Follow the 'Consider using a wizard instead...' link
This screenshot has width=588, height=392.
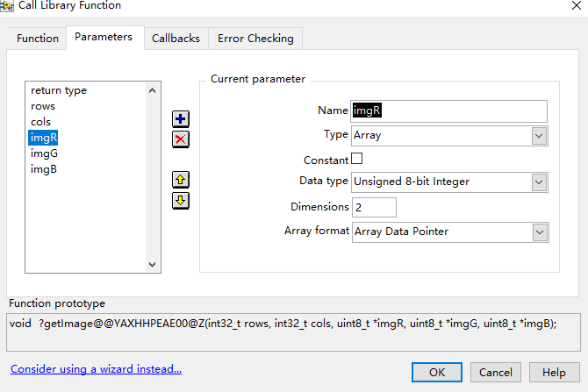(x=96, y=369)
